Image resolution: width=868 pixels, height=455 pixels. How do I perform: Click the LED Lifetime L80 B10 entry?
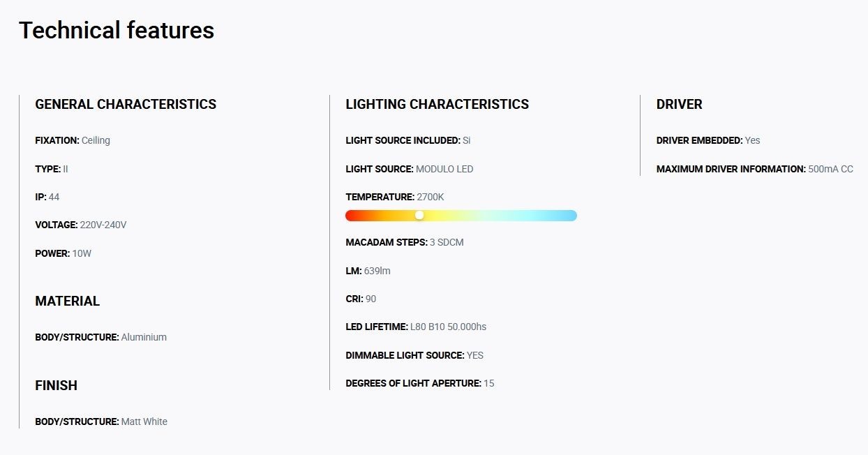(x=416, y=327)
